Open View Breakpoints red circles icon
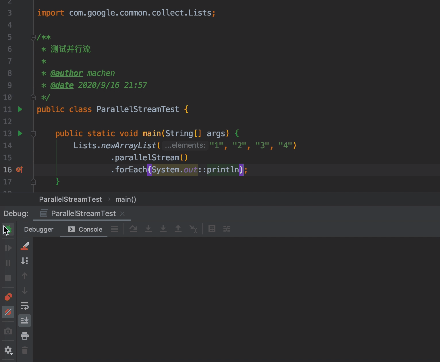 pyautogui.click(x=8, y=297)
